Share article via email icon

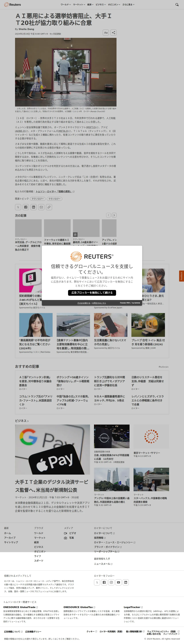pos(41,207)
